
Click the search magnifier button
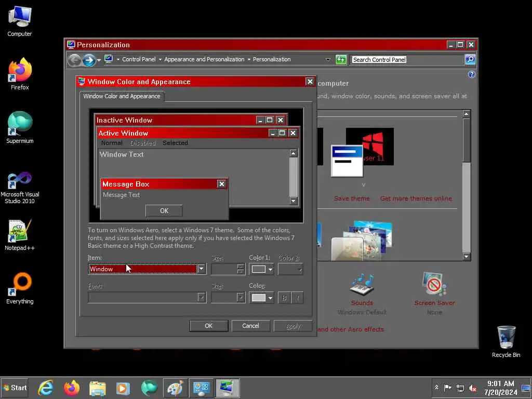coord(470,60)
